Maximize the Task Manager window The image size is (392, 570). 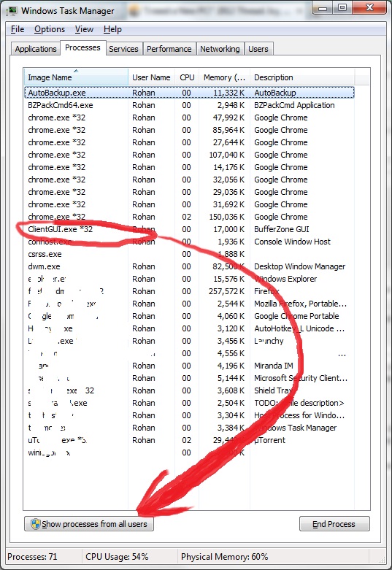pyautogui.click(x=342, y=8)
